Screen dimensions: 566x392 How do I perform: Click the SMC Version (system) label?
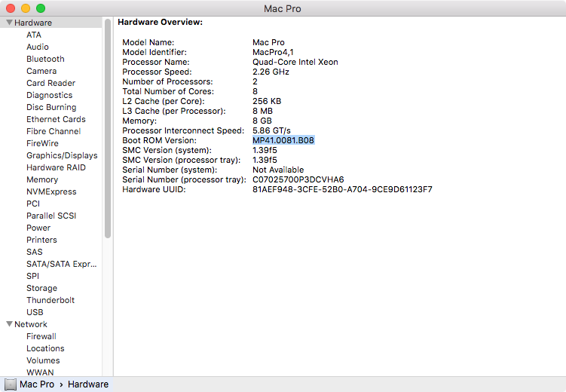click(x=167, y=151)
